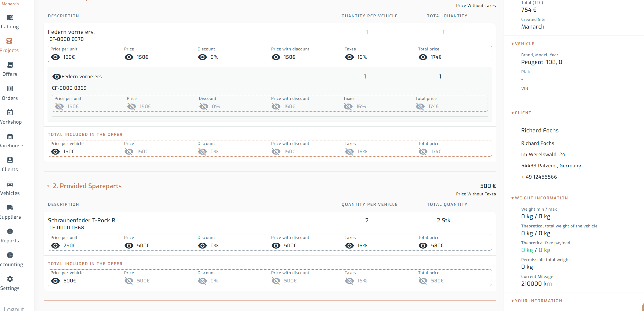Open the Clients contact icon
This screenshot has height=311, width=644.
click(10, 160)
